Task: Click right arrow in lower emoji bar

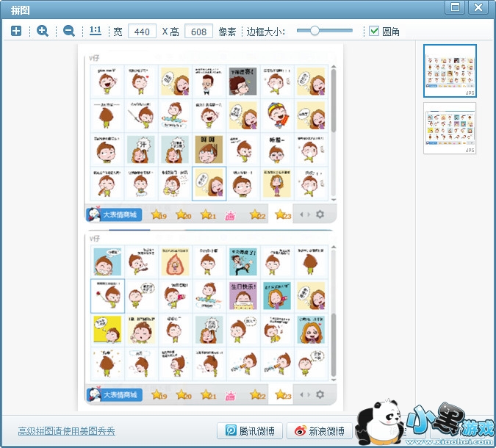Action: [x=309, y=394]
